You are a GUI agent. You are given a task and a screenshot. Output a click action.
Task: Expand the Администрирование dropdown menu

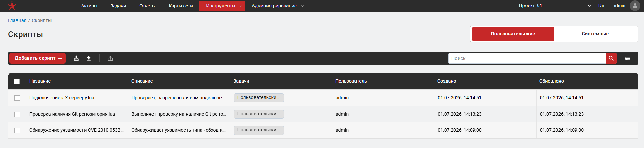coord(277,6)
